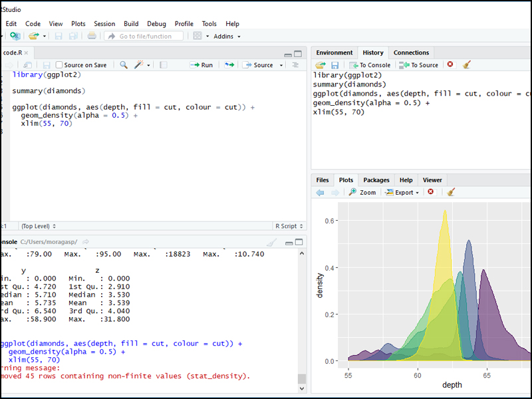Click the find magnifier in the code.R editor toolbar
Viewport: 532px width, 399px height.
click(x=124, y=65)
